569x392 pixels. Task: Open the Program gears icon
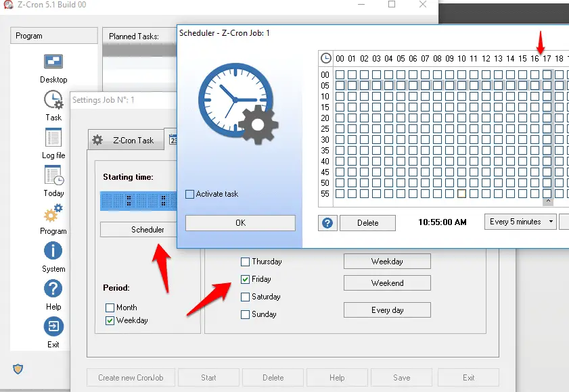click(53, 213)
